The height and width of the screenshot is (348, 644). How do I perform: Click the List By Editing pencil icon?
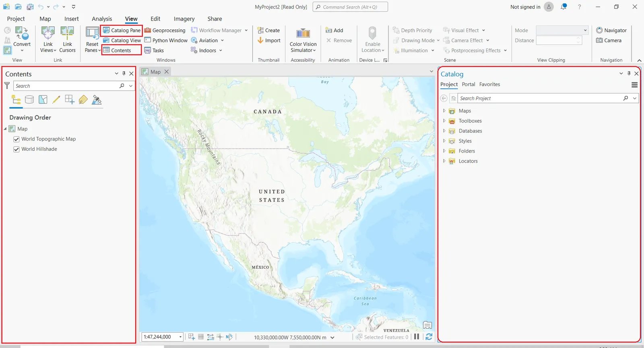pyautogui.click(x=56, y=100)
